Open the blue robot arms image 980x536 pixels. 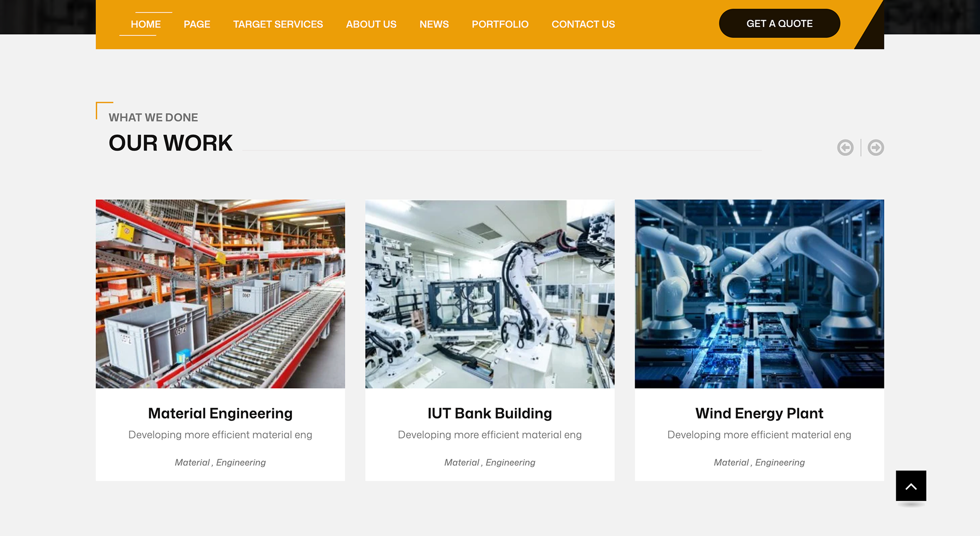tap(759, 294)
